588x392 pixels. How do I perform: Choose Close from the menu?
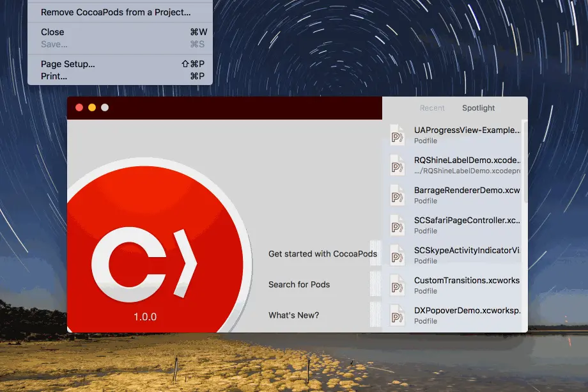point(120,32)
